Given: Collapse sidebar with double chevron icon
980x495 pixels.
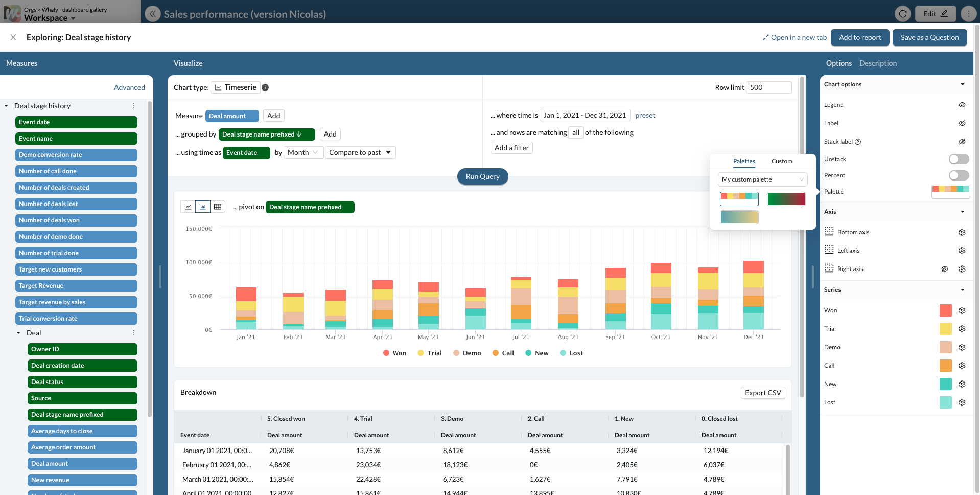Looking at the screenshot, I should tap(152, 14).
